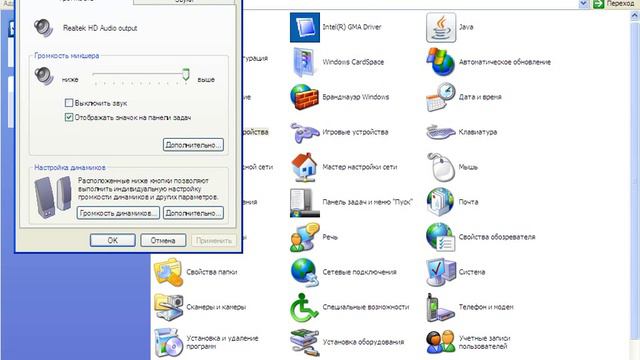The height and width of the screenshot is (360, 640).
Task: Select the Речь speech icon
Action: tap(304, 237)
